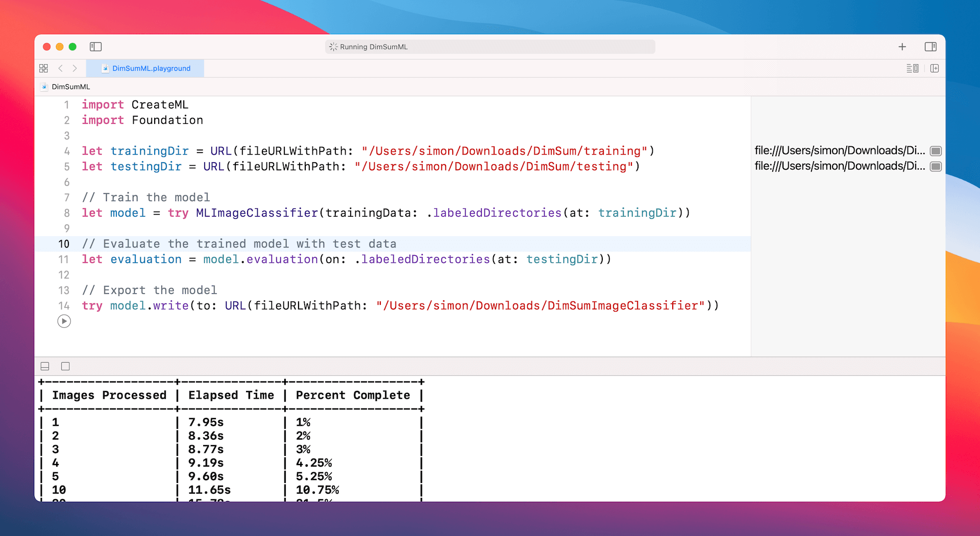Add an editor on the right
Viewport: 980px width, 536px height.
pyautogui.click(x=935, y=68)
